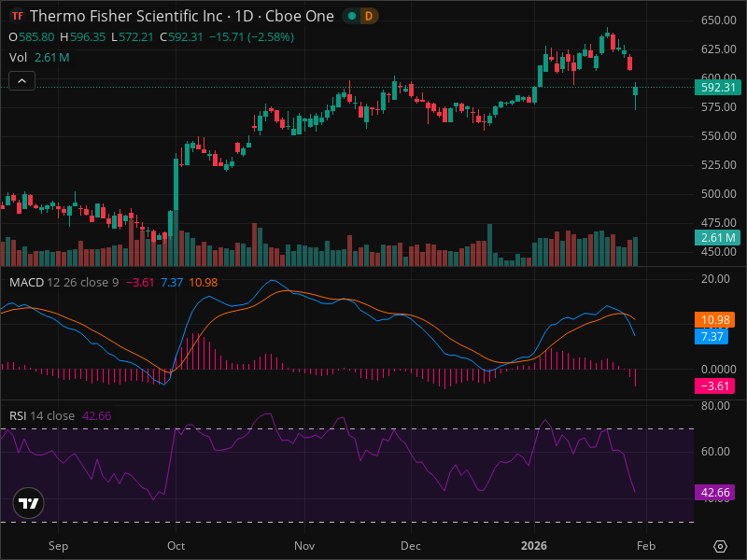The width and height of the screenshot is (747, 560).
Task: Click the 550.00 price scale label
Action: coord(718,136)
